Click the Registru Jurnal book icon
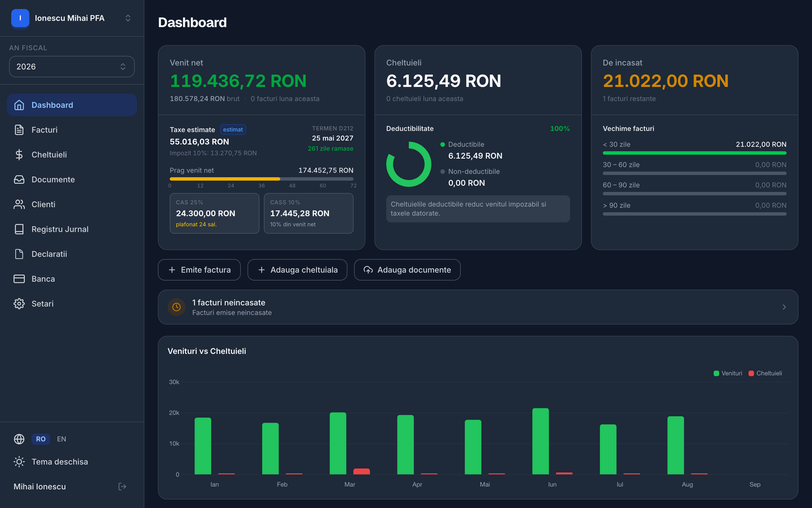This screenshot has height=508, width=812. point(19,229)
